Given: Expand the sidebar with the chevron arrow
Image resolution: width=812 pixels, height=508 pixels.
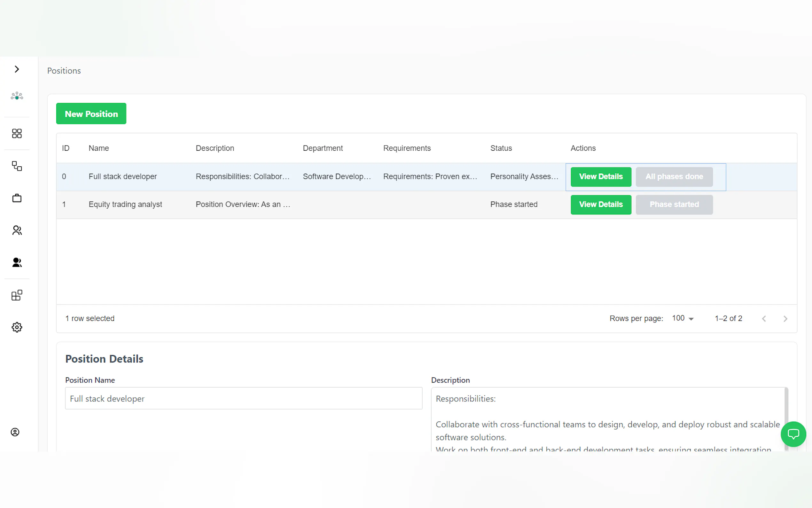Looking at the screenshot, I should (x=17, y=69).
